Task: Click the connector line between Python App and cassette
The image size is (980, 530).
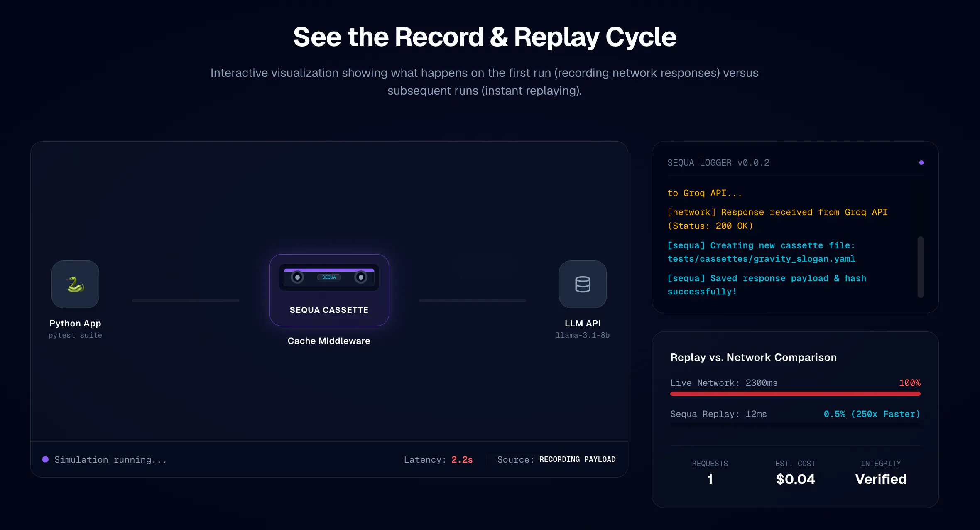Action: 186,300
